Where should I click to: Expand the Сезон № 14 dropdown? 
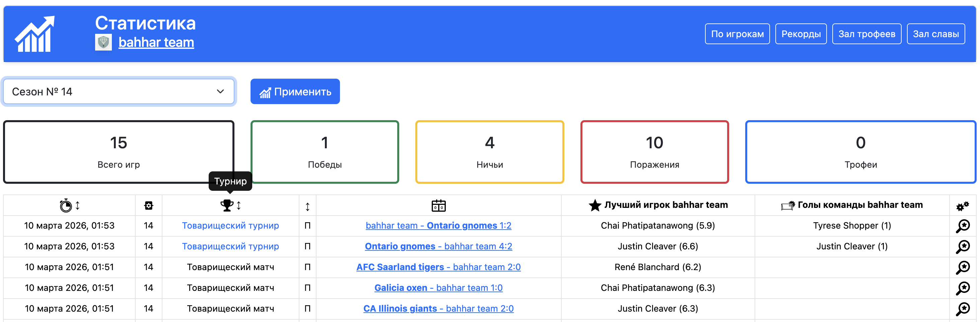[x=119, y=92]
